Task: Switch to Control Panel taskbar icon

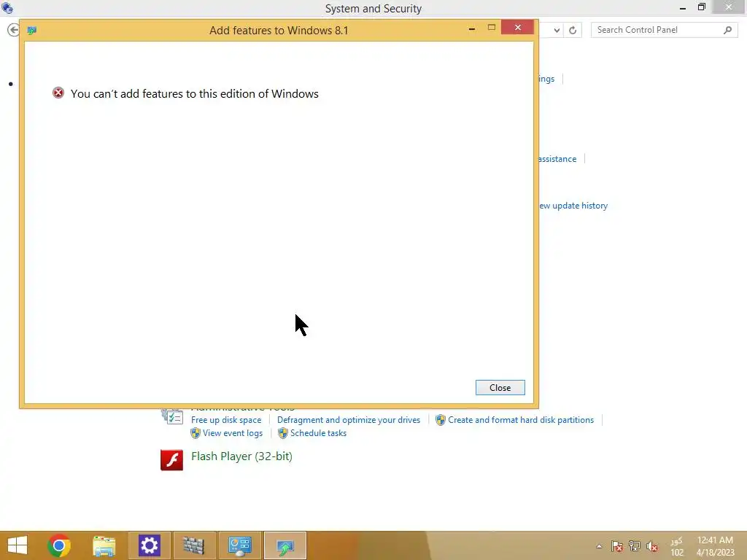Action: 239,545
